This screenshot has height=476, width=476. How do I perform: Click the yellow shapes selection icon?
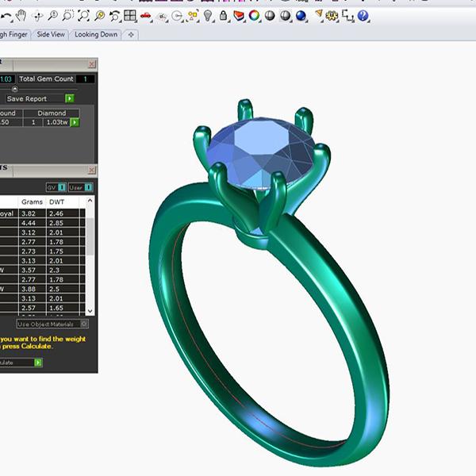(193, 16)
